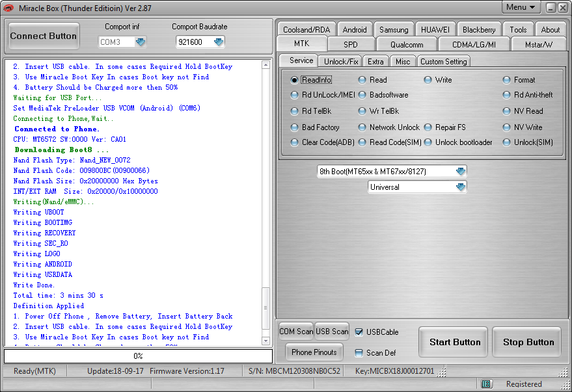Select the MTK tab
This screenshot has height=392, width=572.
pos(302,44)
